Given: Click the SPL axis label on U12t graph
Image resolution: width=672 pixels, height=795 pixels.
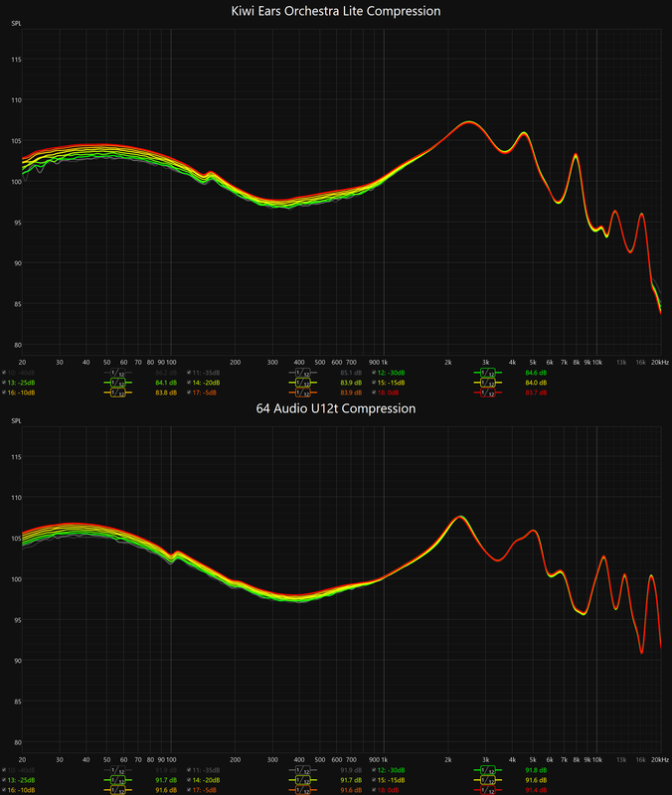Looking at the screenshot, I should coord(16,420).
